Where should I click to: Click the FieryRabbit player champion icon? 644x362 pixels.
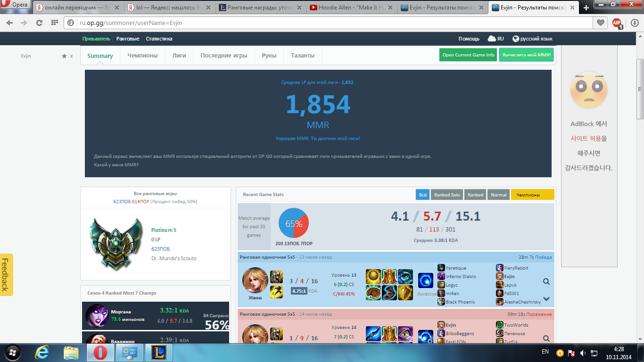click(x=500, y=268)
